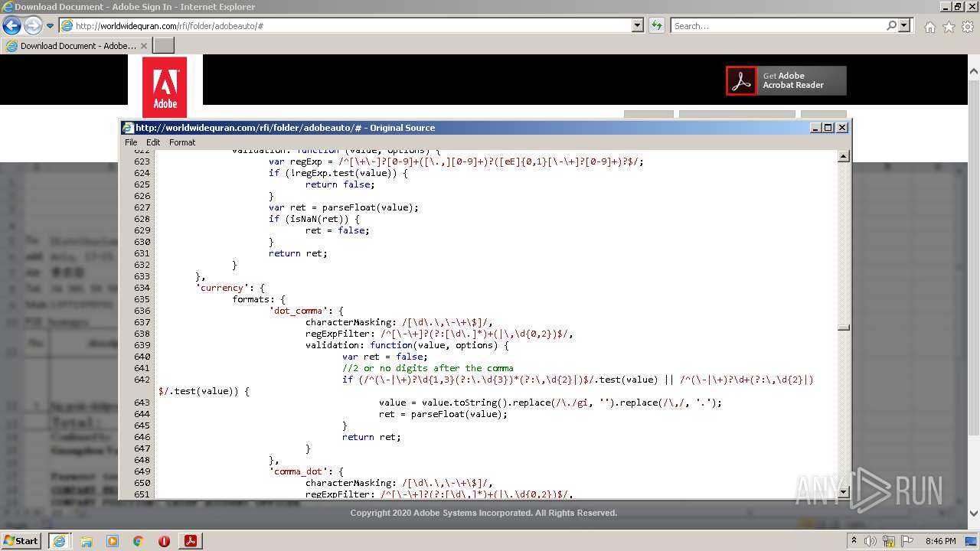
Task: Open the media player taskbar icon
Action: [x=113, y=541]
